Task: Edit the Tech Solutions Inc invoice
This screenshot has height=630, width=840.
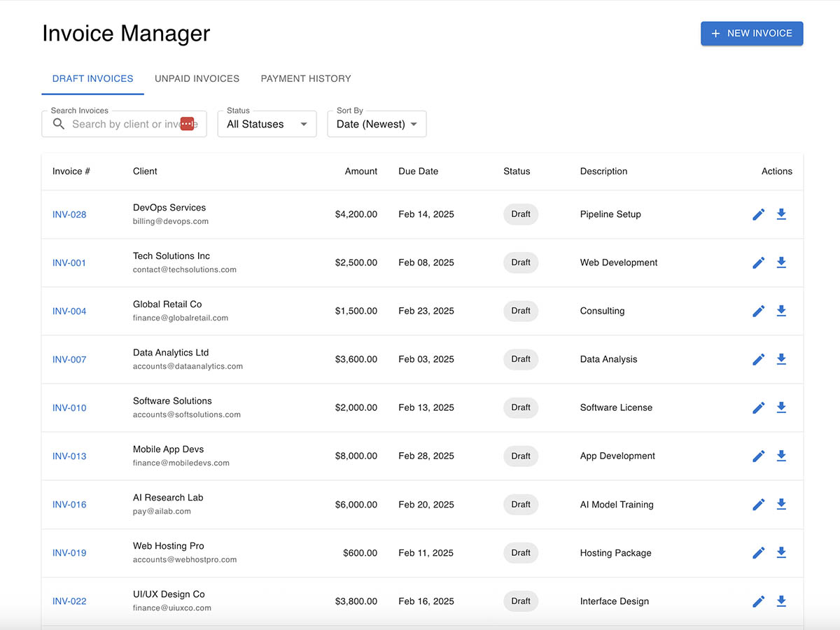Action: pyautogui.click(x=758, y=262)
